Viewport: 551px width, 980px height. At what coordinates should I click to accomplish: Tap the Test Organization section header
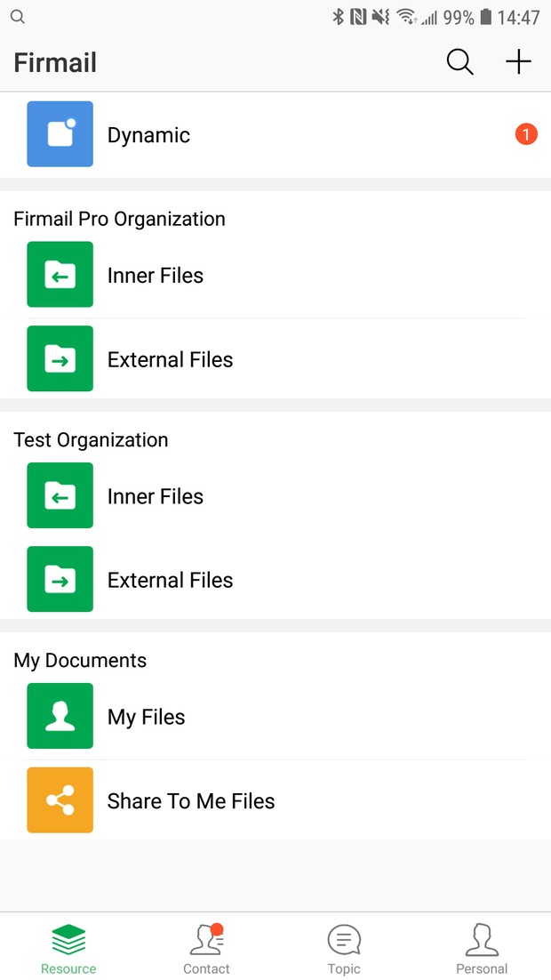coord(91,439)
